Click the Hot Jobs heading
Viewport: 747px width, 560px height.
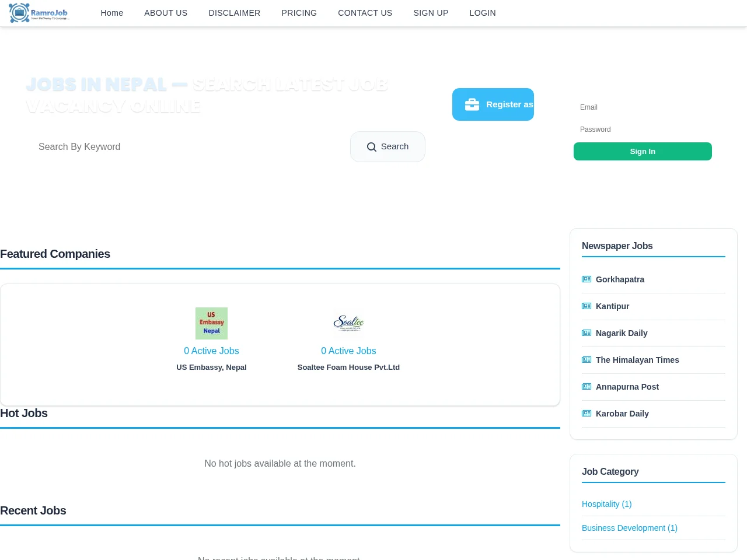tap(24, 413)
